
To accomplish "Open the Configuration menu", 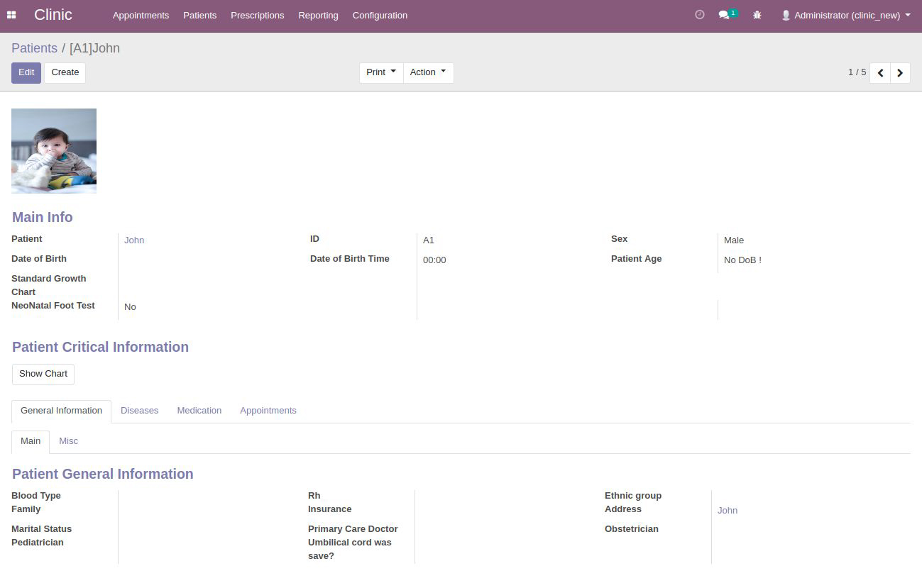I will coord(380,15).
